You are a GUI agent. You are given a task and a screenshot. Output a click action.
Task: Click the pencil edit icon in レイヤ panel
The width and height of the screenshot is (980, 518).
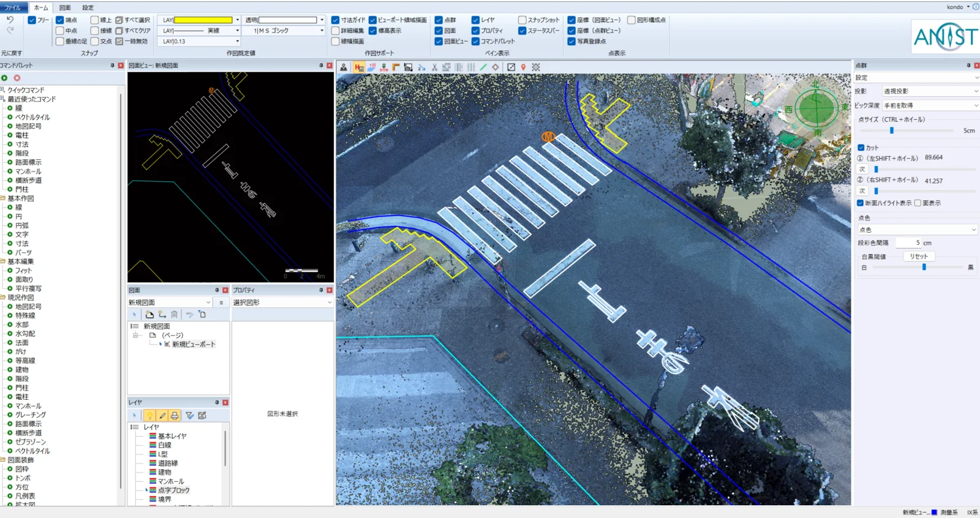coord(162,416)
